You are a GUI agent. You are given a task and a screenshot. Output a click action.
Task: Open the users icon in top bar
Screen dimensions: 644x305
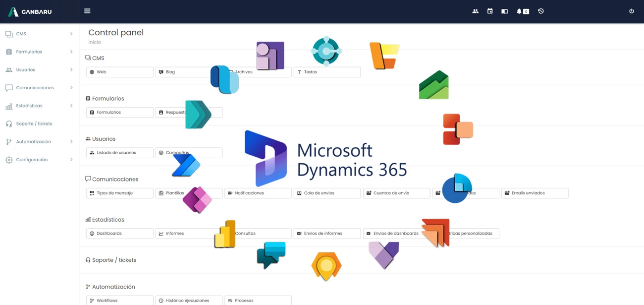point(475,11)
